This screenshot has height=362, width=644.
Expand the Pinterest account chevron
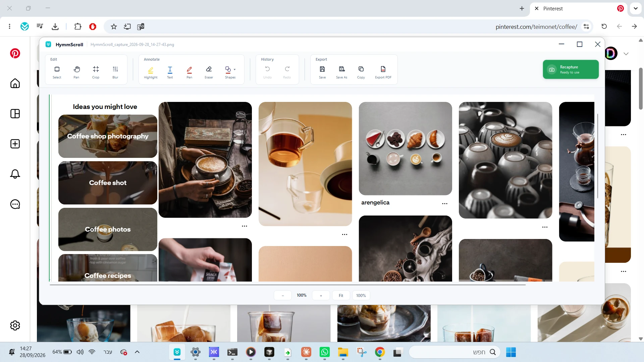(x=626, y=54)
